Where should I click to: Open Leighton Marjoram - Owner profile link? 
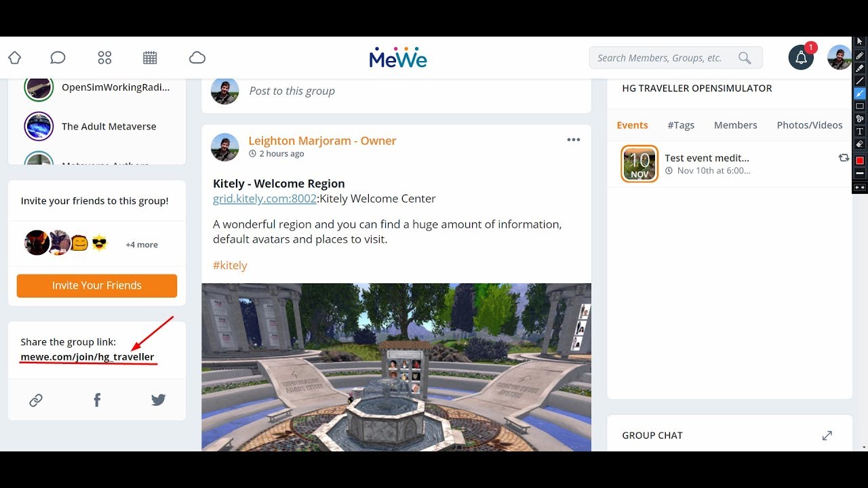322,141
